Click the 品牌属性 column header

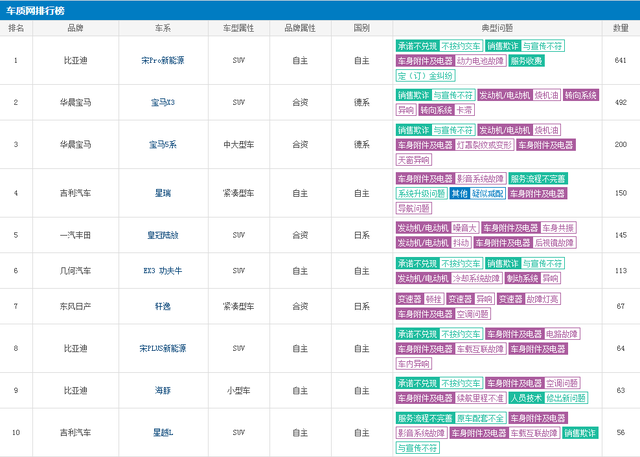pyautogui.click(x=300, y=28)
